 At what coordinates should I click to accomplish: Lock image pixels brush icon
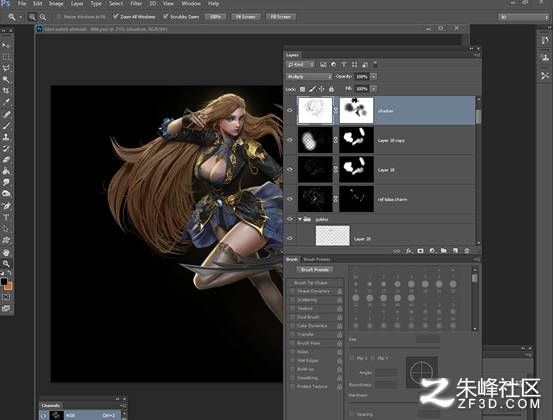click(312, 89)
